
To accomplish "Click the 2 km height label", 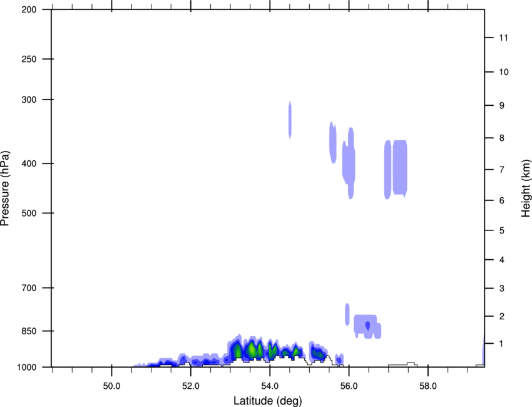I will click(x=502, y=316).
